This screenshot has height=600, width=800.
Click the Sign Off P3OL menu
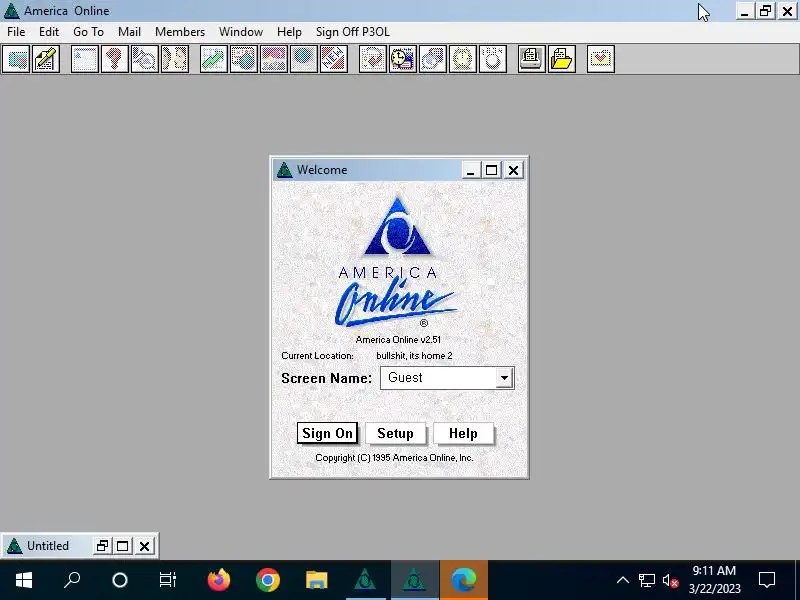point(353,32)
